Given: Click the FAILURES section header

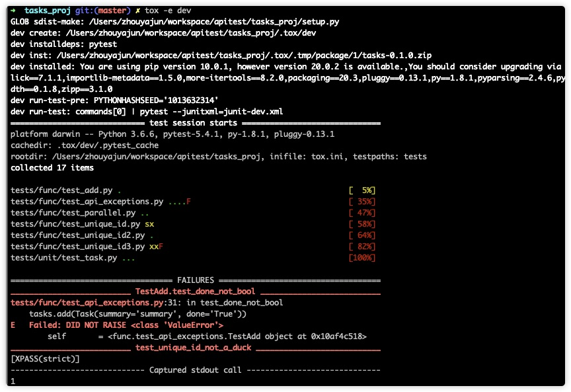Looking at the screenshot, I should [x=196, y=280].
